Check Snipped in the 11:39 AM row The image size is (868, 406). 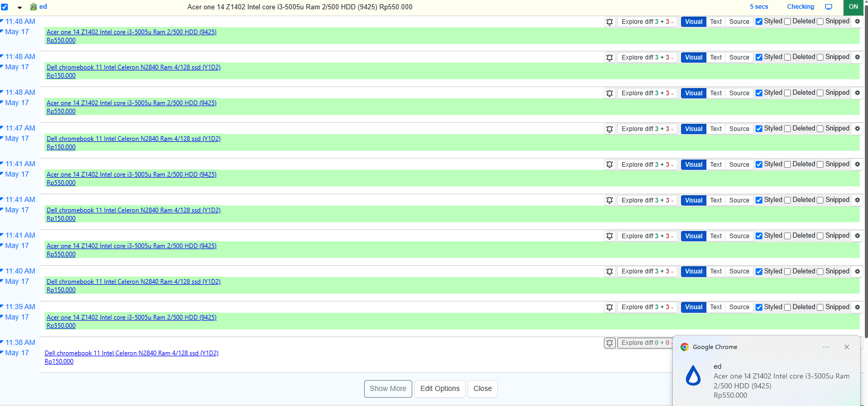click(x=820, y=308)
